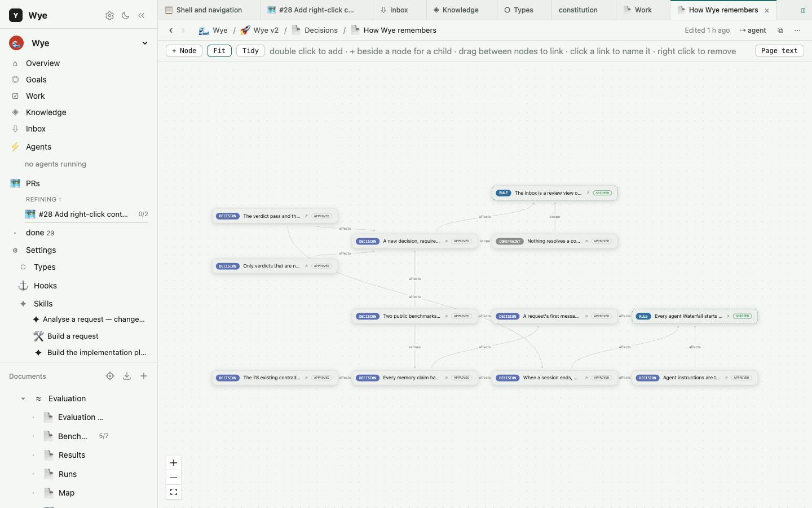Zoom out the canvas with minus
Image resolution: width=812 pixels, height=508 pixels.
point(174,478)
